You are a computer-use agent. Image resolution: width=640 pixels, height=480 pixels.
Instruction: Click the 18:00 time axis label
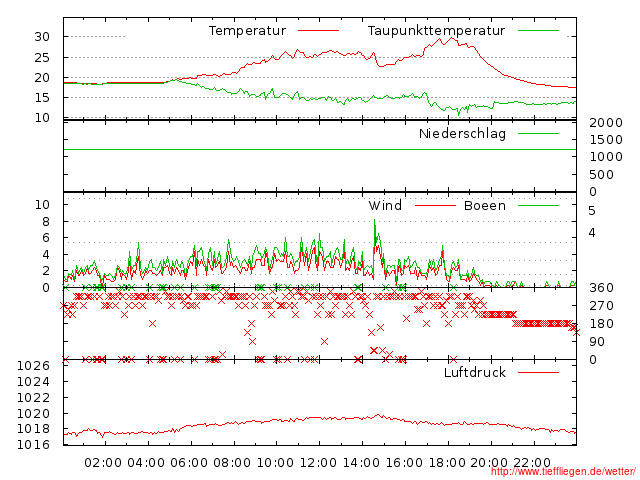pos(447,463)
